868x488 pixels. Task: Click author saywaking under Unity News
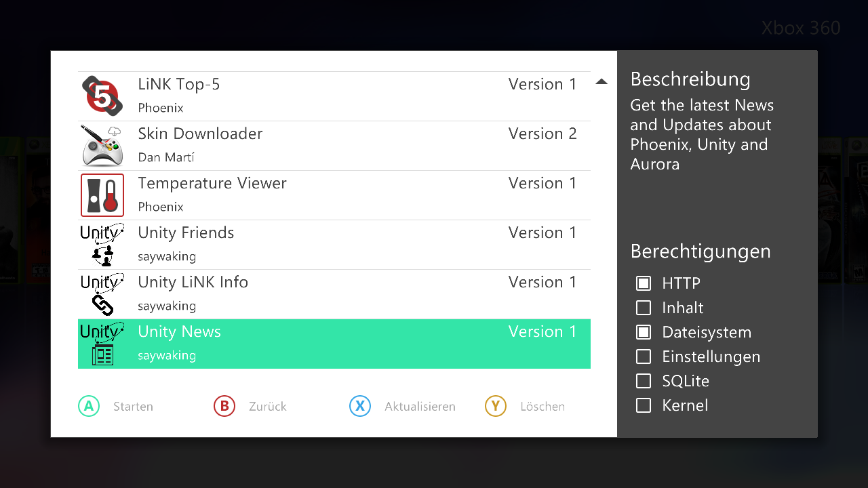[167, 356]
